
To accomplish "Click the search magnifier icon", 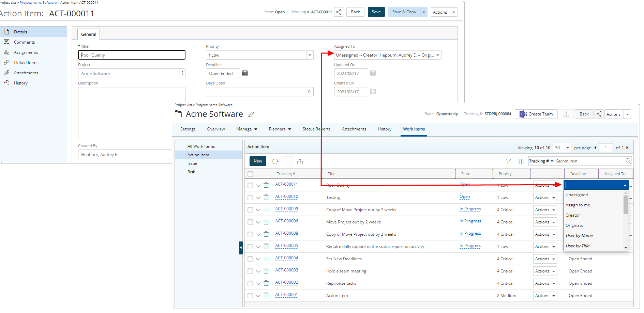I will click(628, 161).
